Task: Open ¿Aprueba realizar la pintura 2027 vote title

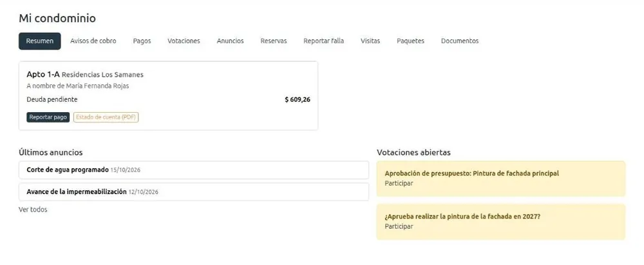Action: pyautogui.click(x=462, y=217)
